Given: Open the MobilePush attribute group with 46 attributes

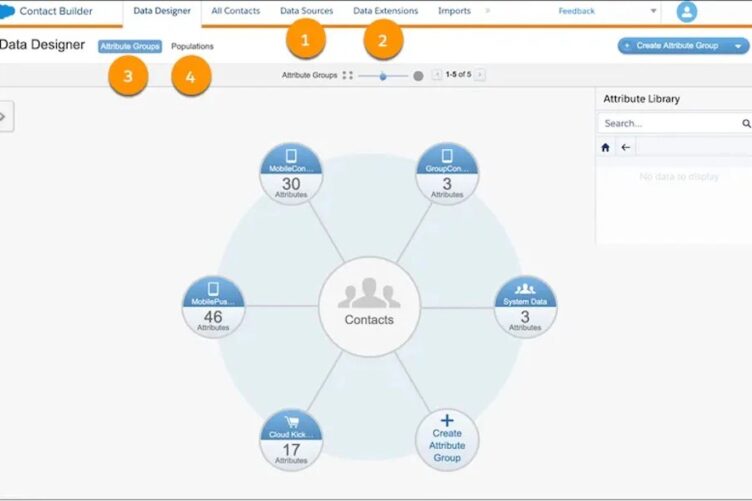Looking at the screenshot, I should click(213, 307).
